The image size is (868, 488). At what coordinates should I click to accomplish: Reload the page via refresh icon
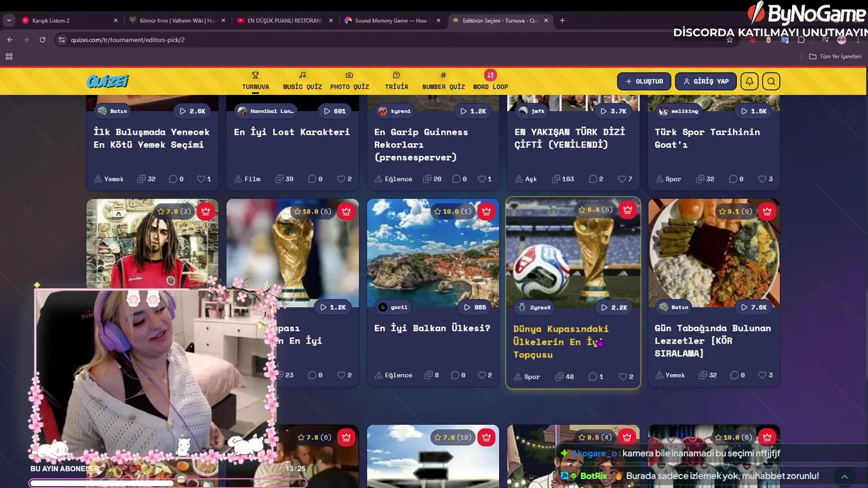42,40
